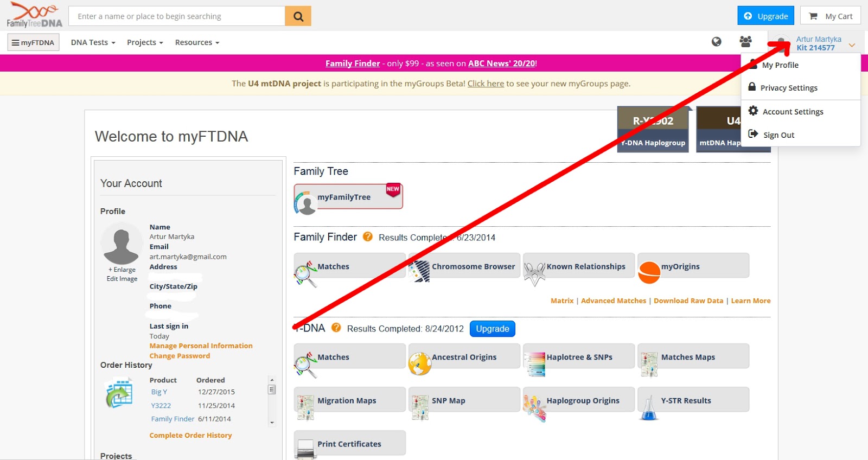
Task: Click the Family Finder banner link
Action: [353, 63]
